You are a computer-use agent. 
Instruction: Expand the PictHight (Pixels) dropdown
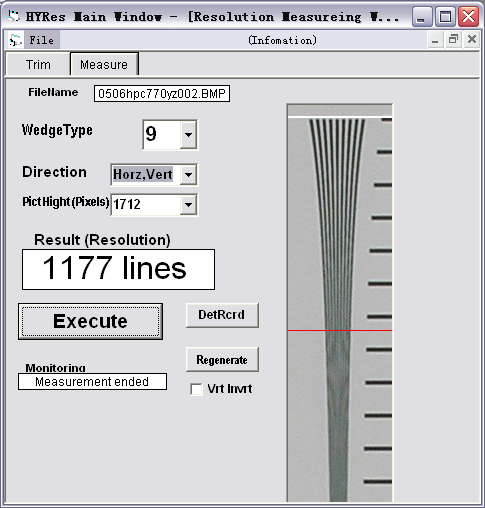click(188, 204)
